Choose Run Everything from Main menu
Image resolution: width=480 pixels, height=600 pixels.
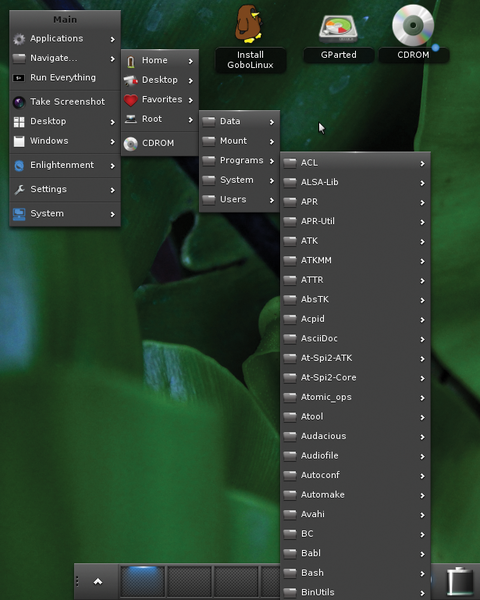click(x=65, y=78)
